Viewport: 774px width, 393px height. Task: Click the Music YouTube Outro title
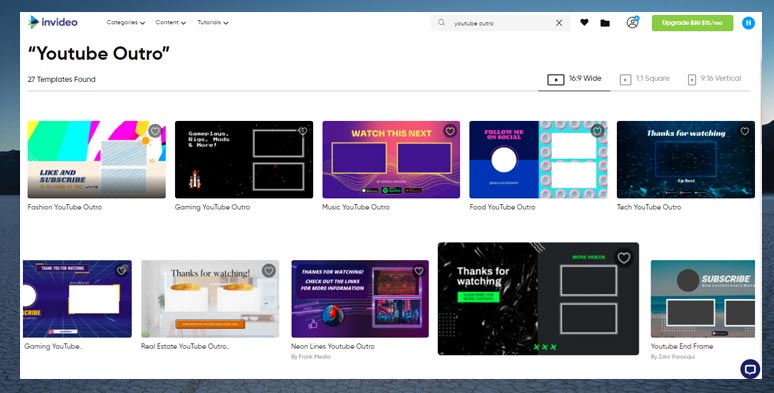[356, 207]
